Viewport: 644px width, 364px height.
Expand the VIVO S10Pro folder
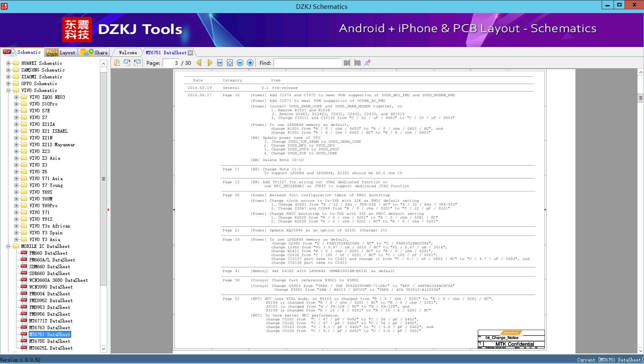click(16, 104)
